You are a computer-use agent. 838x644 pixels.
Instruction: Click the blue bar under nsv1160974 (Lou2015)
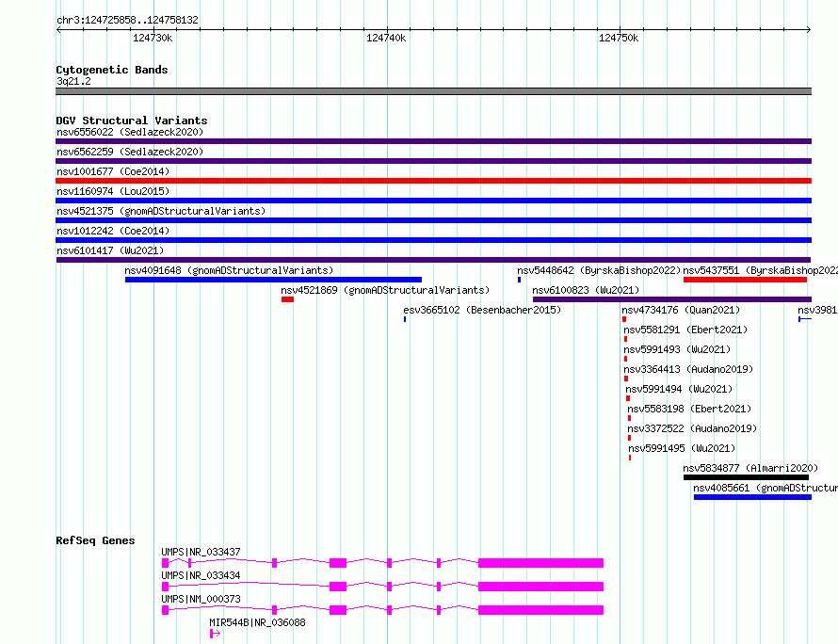433,201
